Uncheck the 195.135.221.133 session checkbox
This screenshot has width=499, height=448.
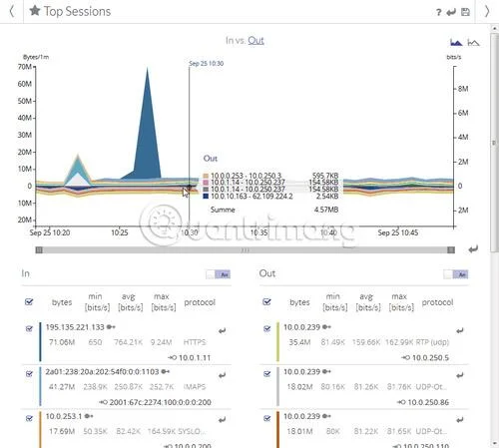point(29,328)
